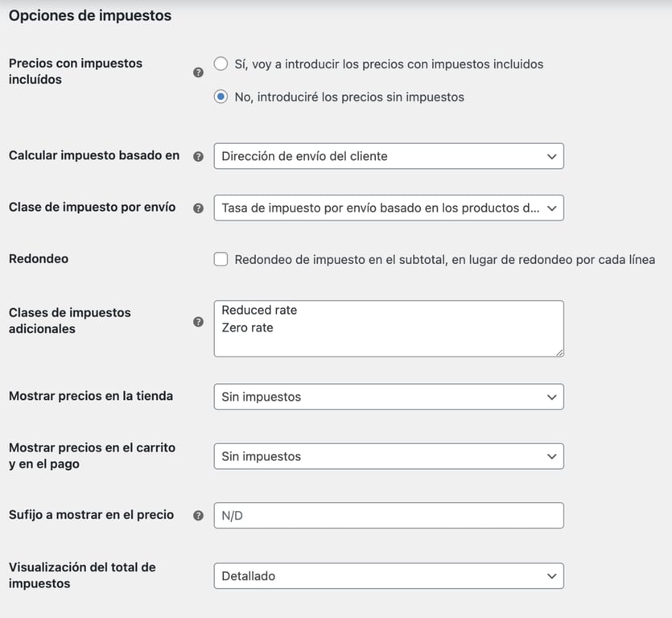Click the chevron on the shipping tax class dropdown
This screenshot has width=672, height=618.
tap(552, 208)
